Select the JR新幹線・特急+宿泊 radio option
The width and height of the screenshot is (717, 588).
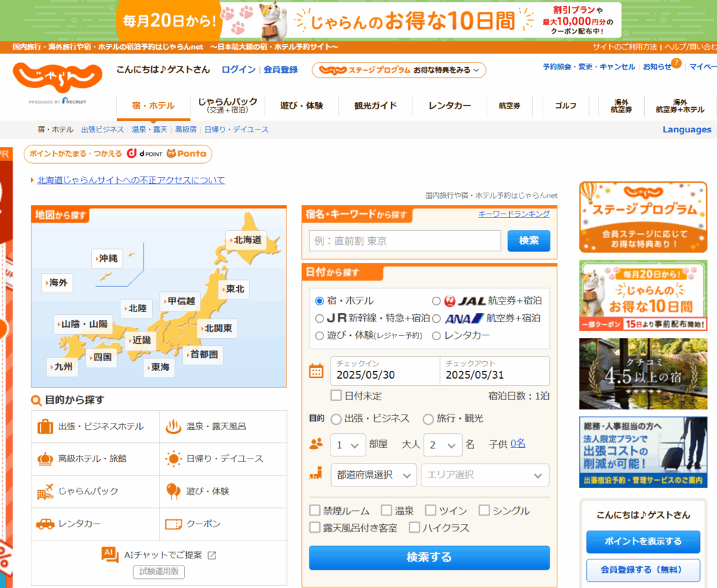(319, 318)
